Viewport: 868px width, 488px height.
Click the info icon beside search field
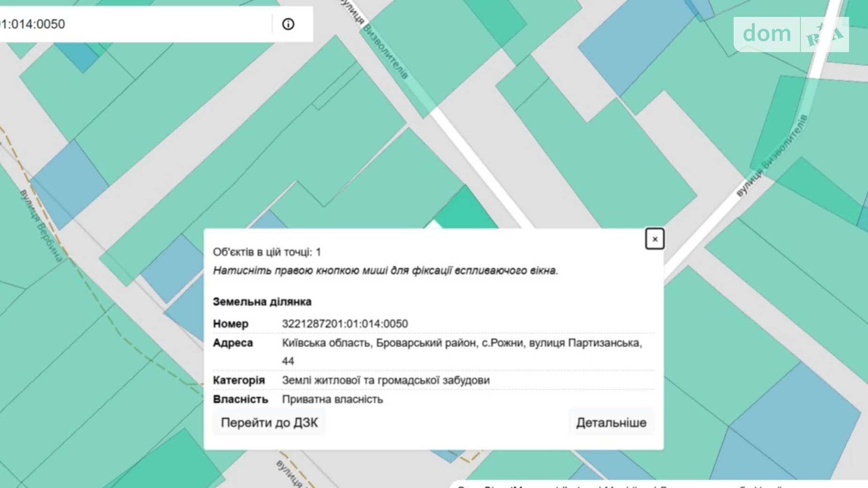(288, 24)
